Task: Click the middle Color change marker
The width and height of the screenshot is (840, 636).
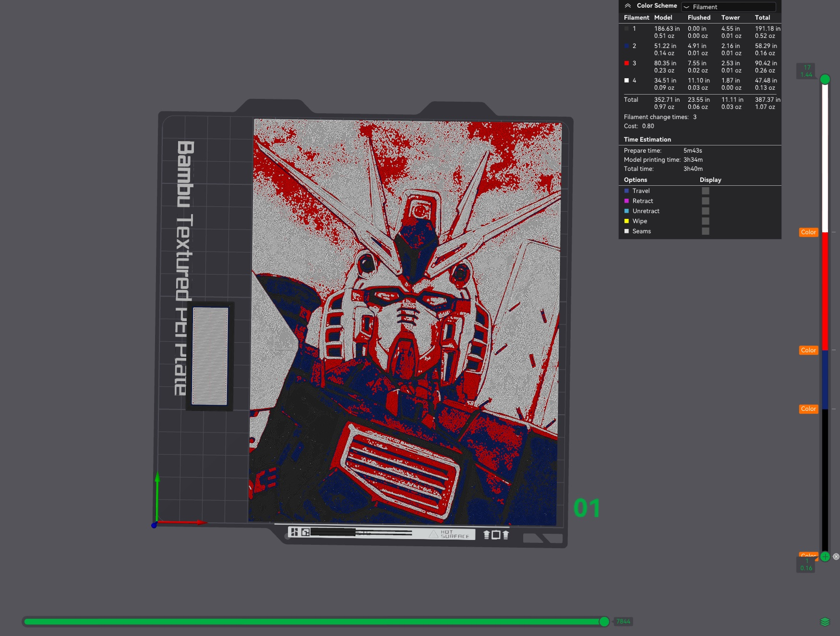Action: click(x=808, y=350)
